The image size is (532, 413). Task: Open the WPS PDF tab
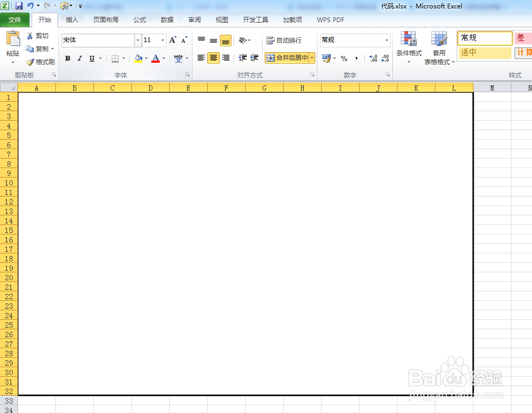(331, 20)
